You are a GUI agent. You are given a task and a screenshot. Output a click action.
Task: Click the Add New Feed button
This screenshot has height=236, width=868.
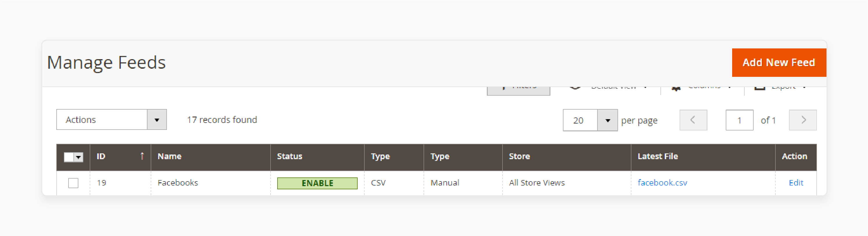pos(779,63)
